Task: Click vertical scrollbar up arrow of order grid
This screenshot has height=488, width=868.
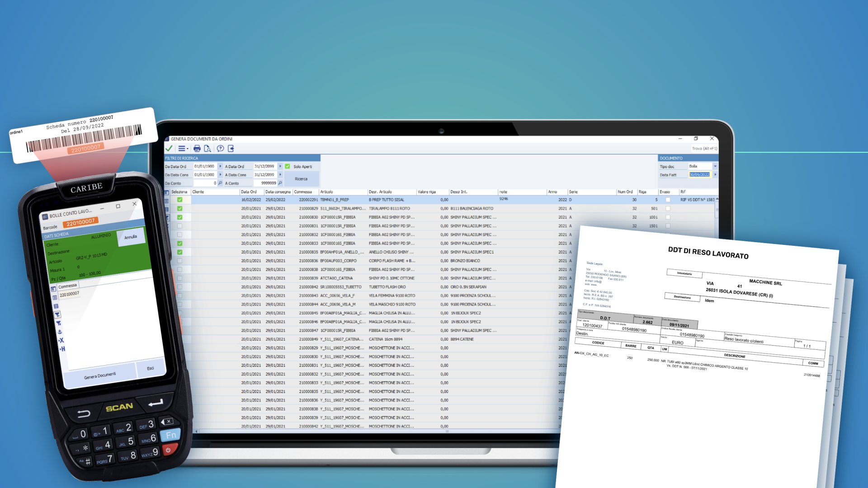Action: [717, 199]
